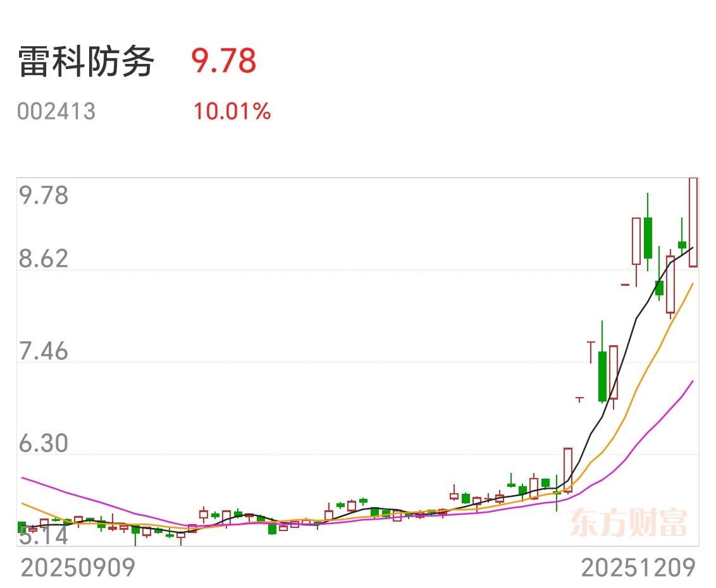Click the 9.78 top y-axis label

click(x=44, y=195)
